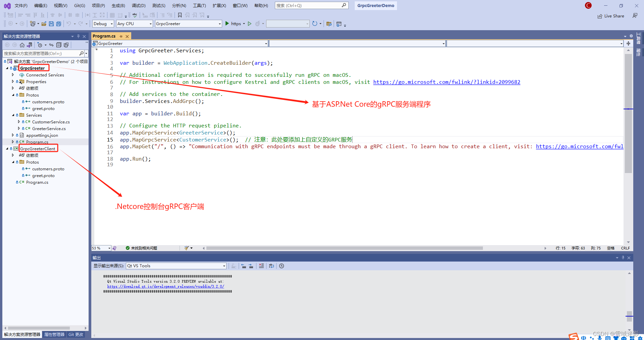Pin the Solution Explorer panel

point(78,36)
